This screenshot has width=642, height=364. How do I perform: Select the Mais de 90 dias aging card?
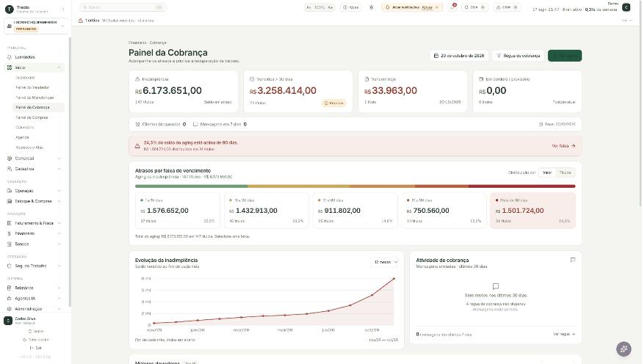point(533,211)
